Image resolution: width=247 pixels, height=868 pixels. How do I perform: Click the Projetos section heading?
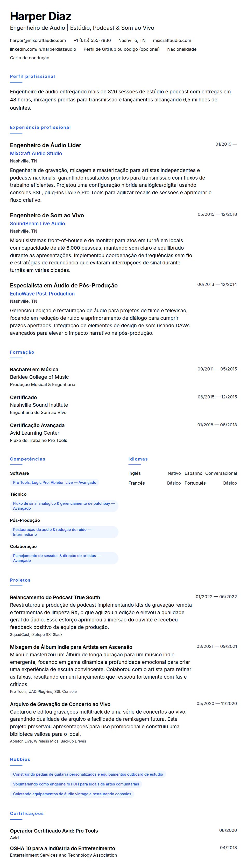point(20,580)
